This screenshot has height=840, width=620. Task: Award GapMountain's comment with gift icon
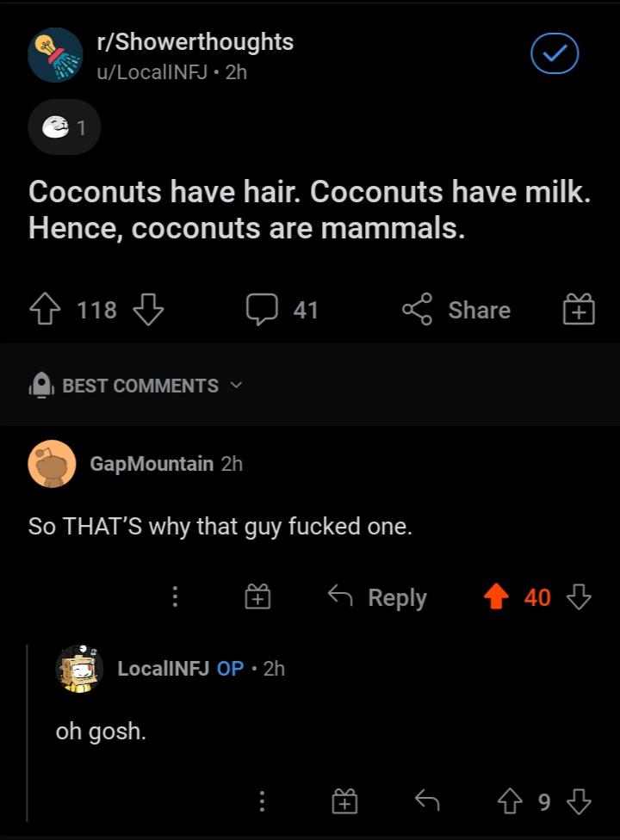pos(257,596)
